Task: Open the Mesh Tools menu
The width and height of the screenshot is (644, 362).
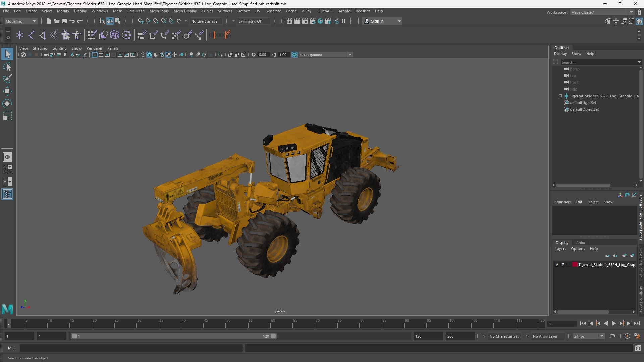Action: tap(159, 11)
